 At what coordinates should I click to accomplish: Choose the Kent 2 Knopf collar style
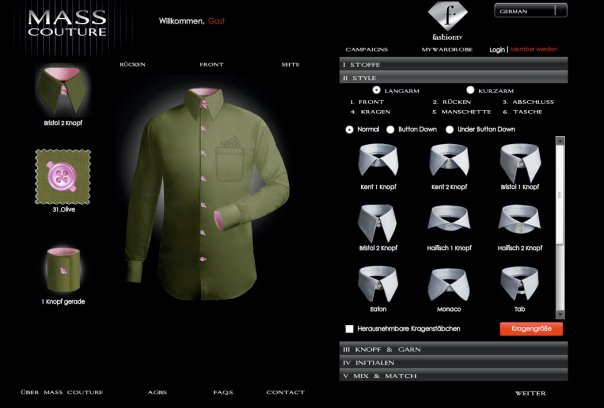pos(450,160)
